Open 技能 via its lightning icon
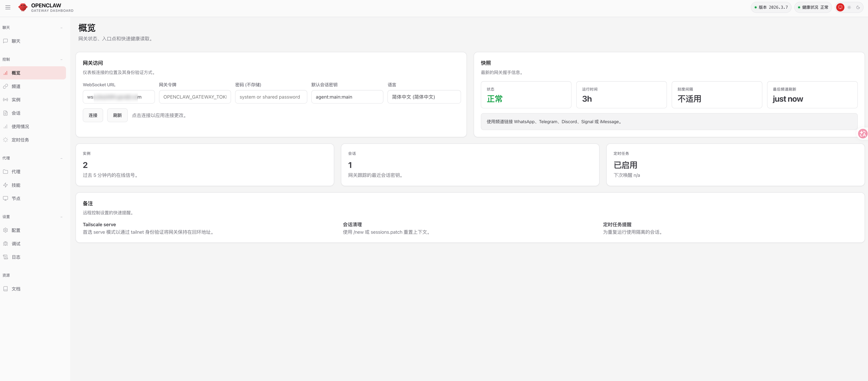The height and width of the screenshot is (381, 868). coord(5,185)
